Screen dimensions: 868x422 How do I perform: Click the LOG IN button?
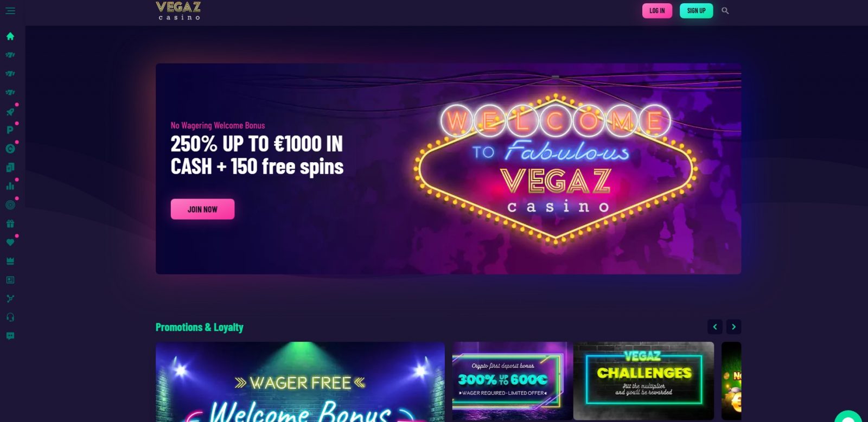tap(657, 11)
